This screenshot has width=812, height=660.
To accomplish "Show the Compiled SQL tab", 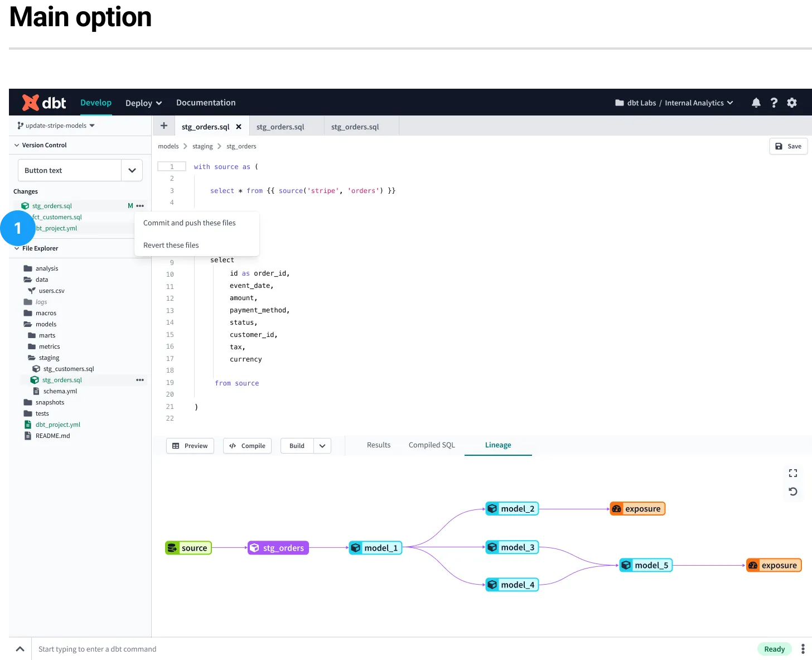I will point(432,445).
